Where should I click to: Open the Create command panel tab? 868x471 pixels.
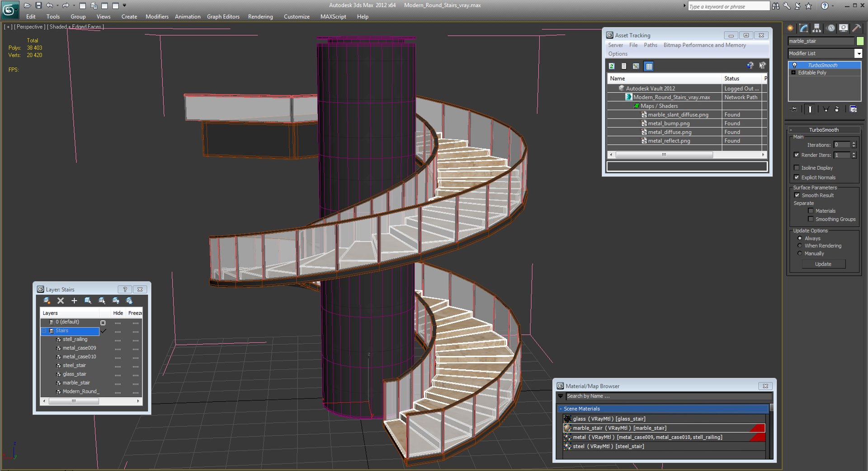[x=790, y=28]
